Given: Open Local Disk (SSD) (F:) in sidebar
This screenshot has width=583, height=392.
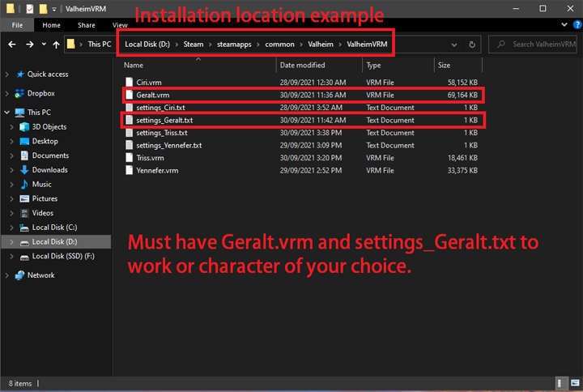Looking at the screenshot, I should pos(63,256).
